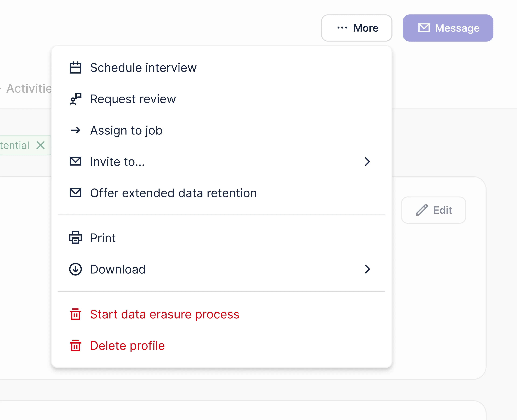
Task: Select Schedule interview menu entry
Action: pyautogui.click(x=221, y=67)
